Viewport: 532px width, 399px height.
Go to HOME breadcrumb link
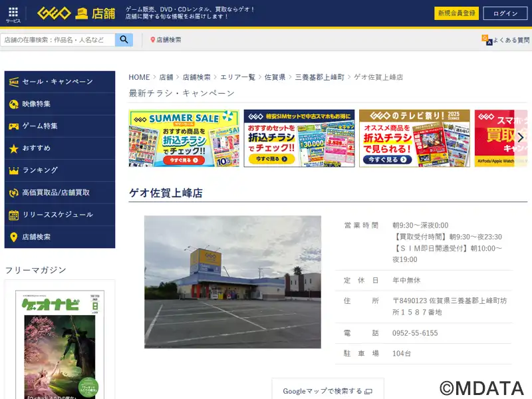point(139,77)
